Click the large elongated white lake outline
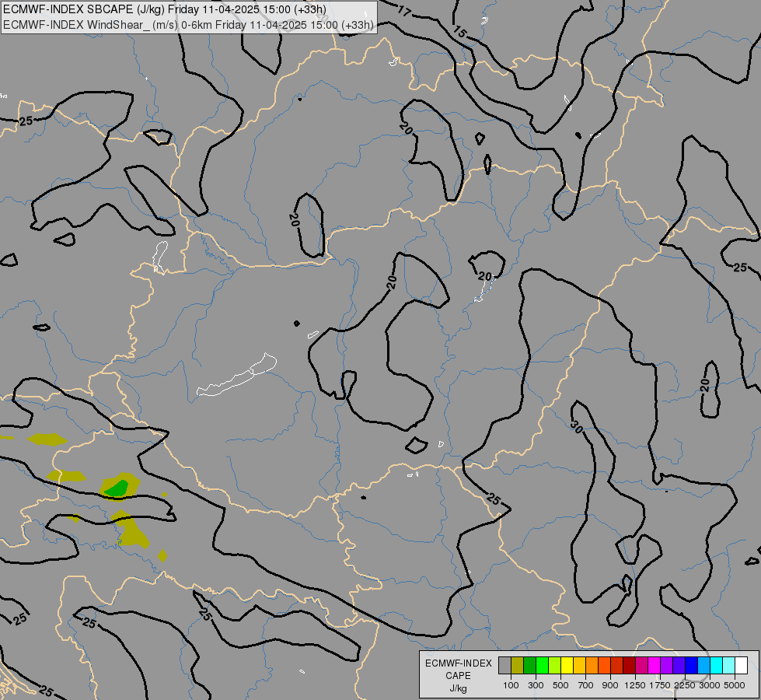This screenshot has width=761, height=700. click(x=237, y=375)
